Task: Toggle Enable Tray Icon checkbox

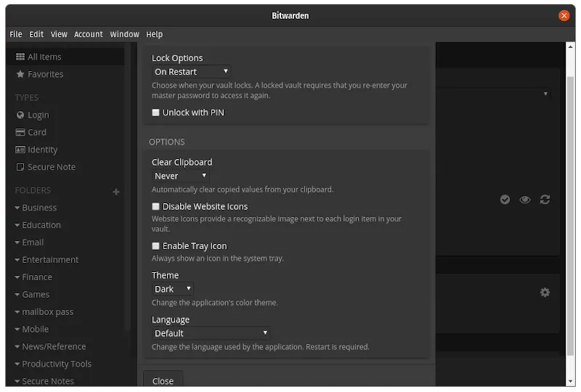Action: point(155,246)
